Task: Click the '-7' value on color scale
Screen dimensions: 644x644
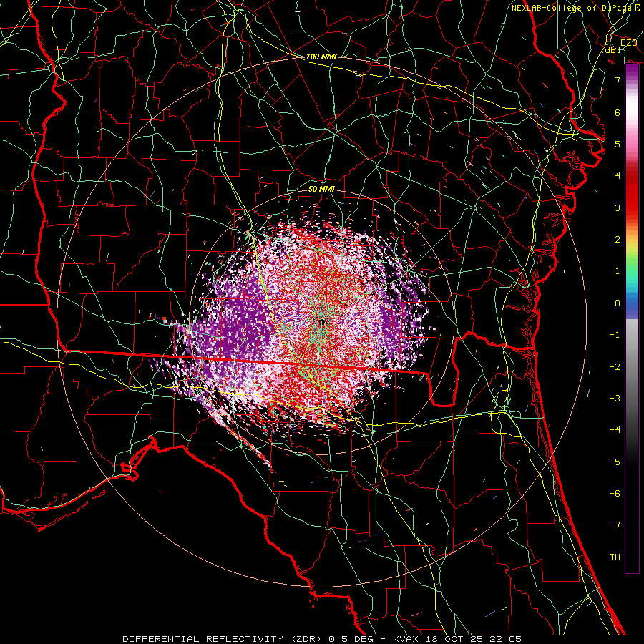Action: coord(615,525)
